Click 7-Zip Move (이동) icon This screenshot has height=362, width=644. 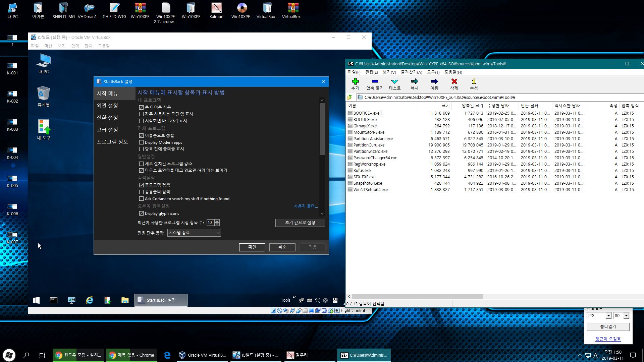434,81
